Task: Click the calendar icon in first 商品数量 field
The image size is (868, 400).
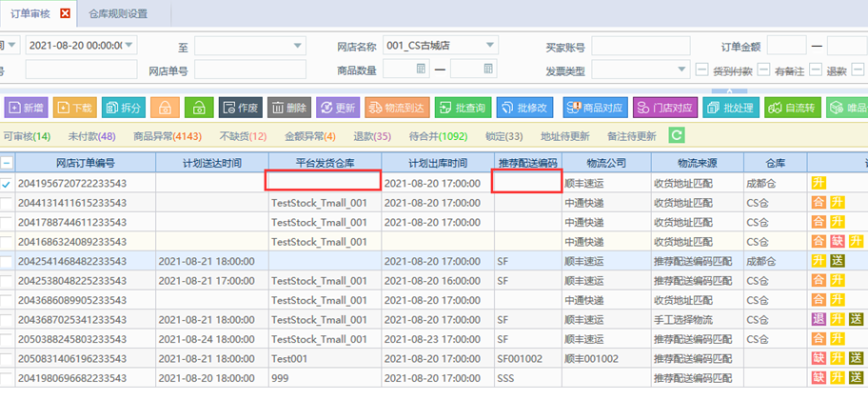Action: coord(421,69)
